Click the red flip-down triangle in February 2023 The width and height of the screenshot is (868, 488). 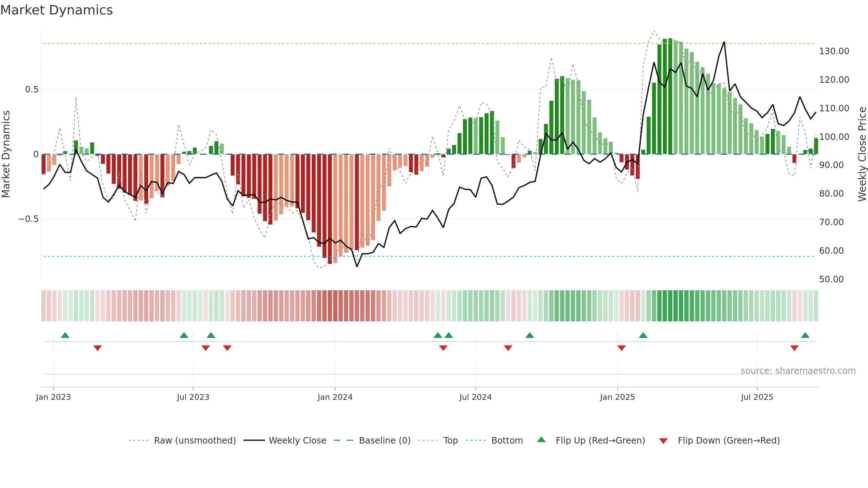click(98, 348)
